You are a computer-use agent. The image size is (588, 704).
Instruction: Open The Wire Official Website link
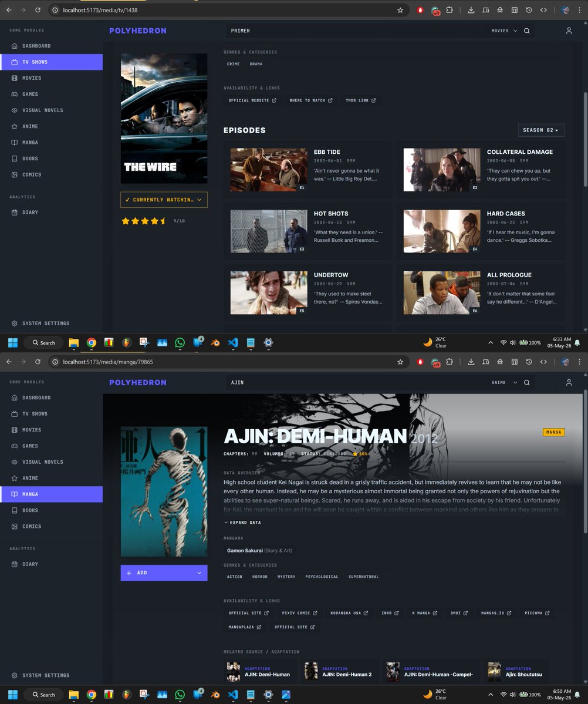(x=252, y=100)
